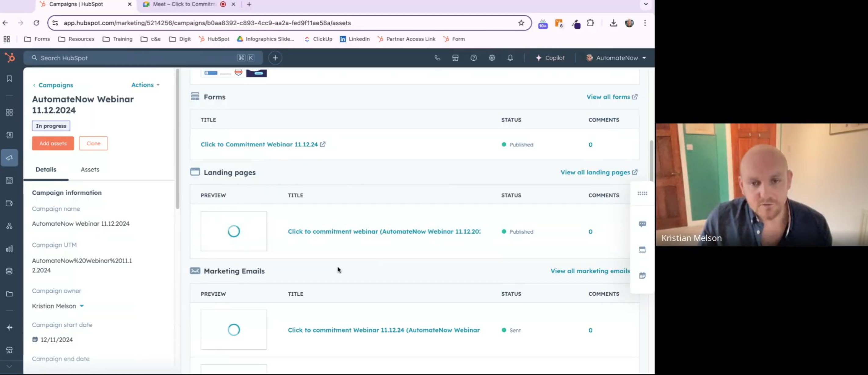Switch to the Meet Click to Commitment browser tab
The height and width of the screenshot is (375, 868).
click(184, 4)
